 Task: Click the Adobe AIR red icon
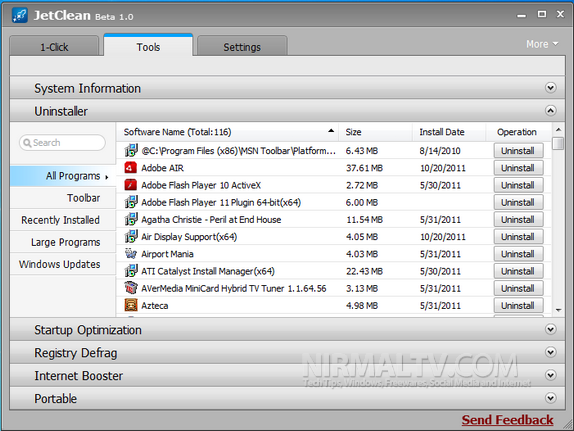click(131, 168)
